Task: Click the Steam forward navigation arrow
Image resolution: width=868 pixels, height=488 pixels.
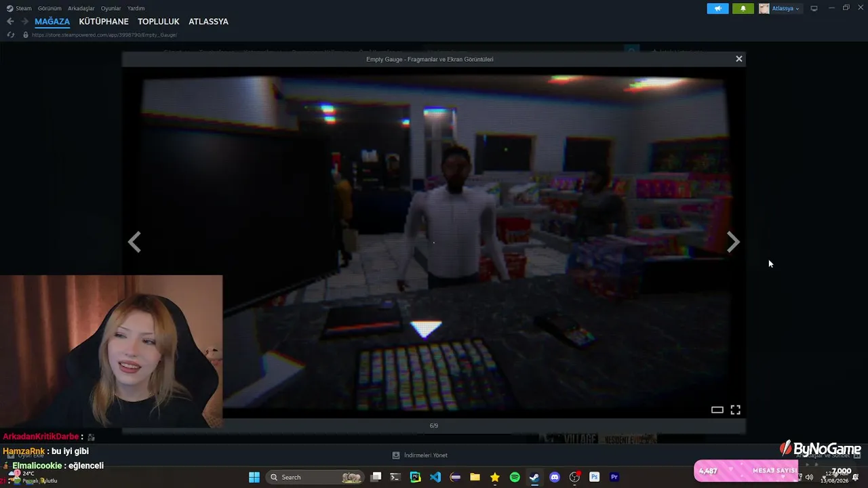Action: coord(24,22)
